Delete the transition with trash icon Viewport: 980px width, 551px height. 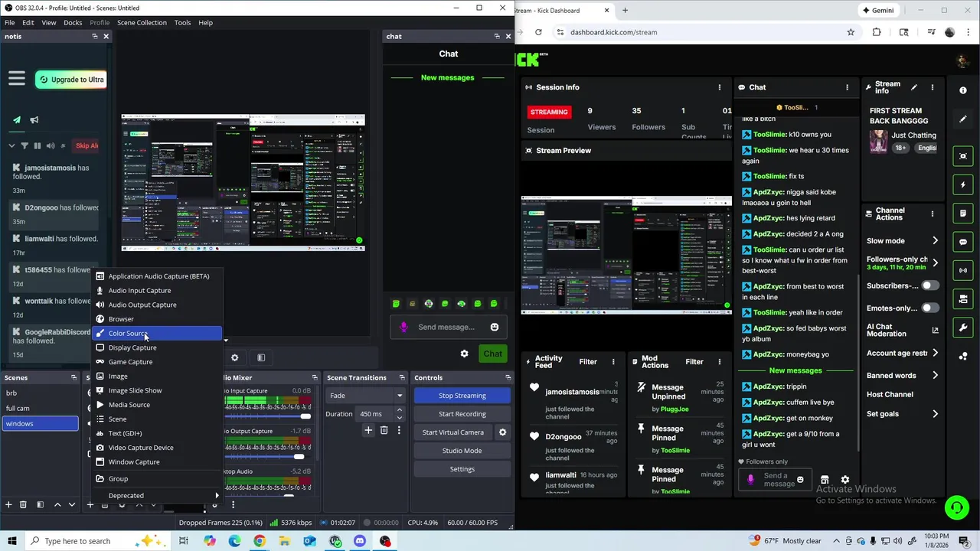tap(384, 430)
